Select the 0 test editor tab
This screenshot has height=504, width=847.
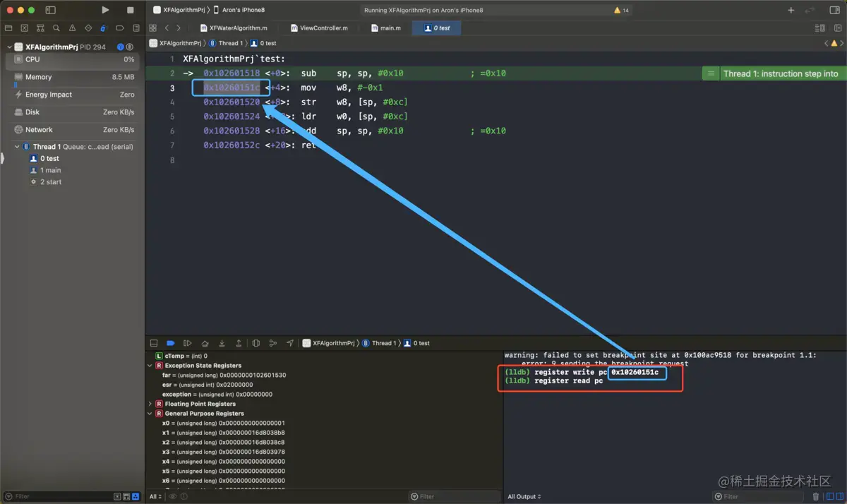click(x=438, y=28)
